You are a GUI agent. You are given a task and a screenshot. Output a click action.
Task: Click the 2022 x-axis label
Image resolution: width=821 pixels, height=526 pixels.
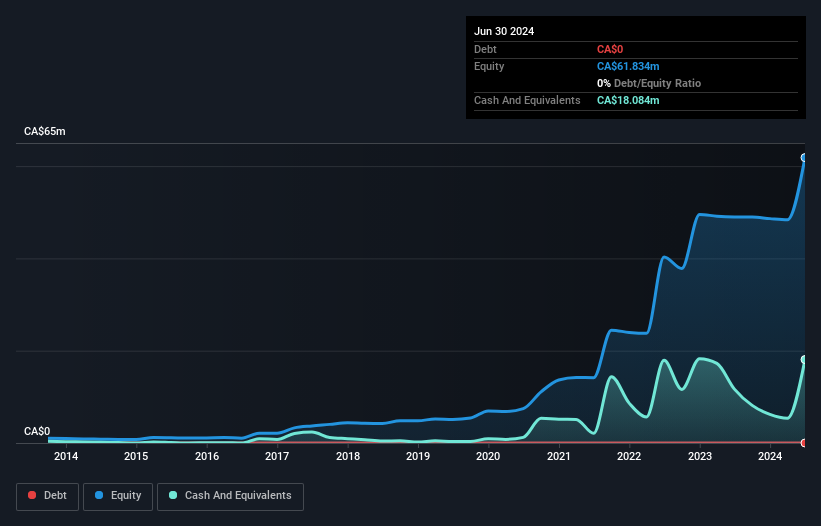point(629,456)
